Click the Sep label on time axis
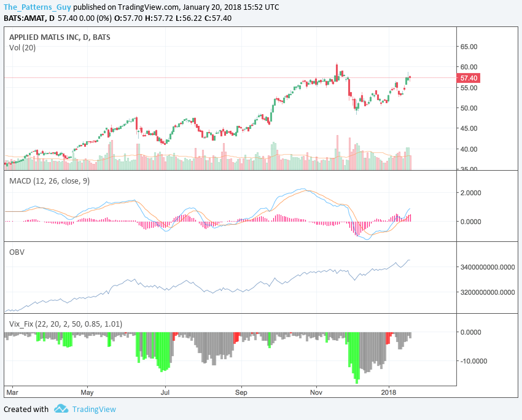Image resolution: width=522 pixels, height=420 pixels. click(x=241, y=392)
